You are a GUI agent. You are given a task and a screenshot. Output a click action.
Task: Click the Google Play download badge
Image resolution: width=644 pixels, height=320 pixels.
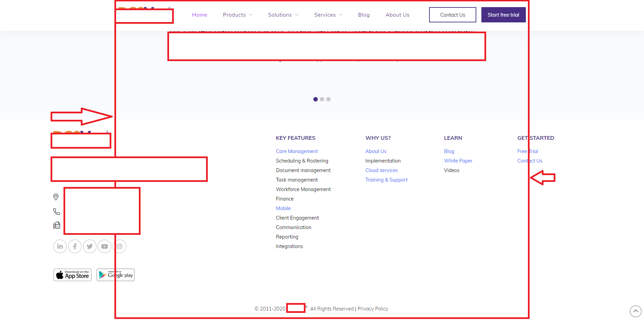(115, 275)
